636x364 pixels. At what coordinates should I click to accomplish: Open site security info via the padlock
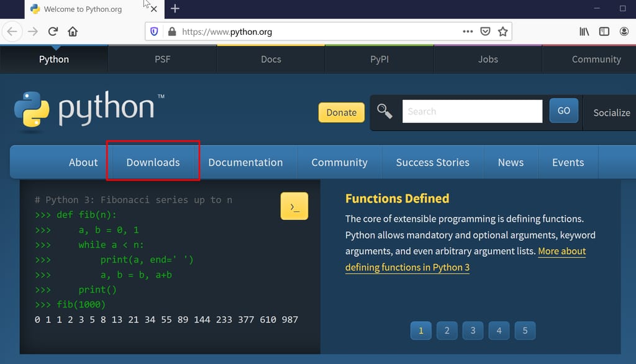tap(172, 31)
